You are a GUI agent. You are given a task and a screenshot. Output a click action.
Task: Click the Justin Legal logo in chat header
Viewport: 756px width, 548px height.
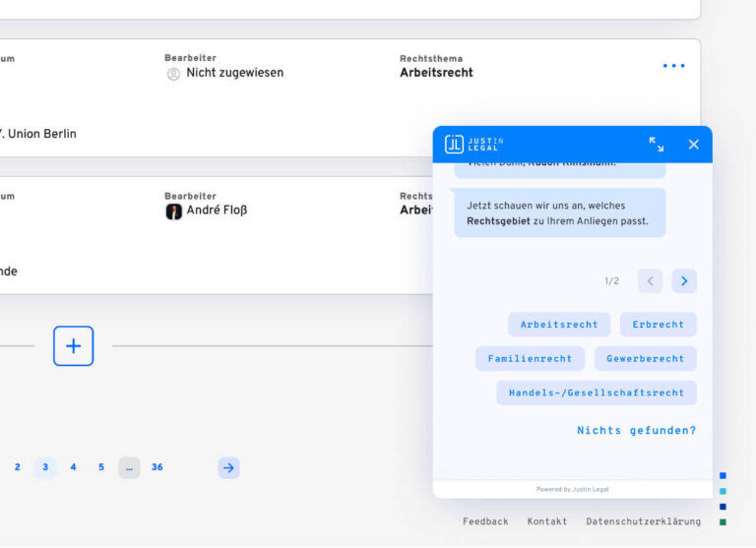474,145
